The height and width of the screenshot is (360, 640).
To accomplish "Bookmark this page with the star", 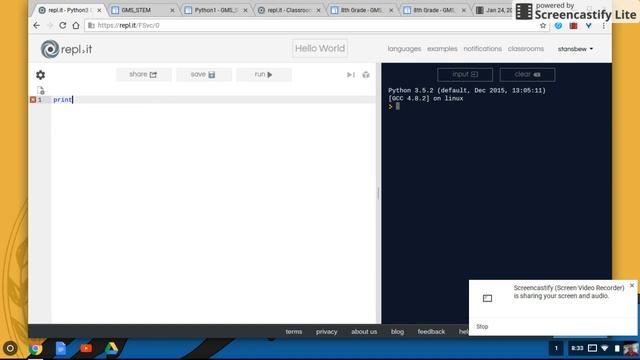I will 543,25.
